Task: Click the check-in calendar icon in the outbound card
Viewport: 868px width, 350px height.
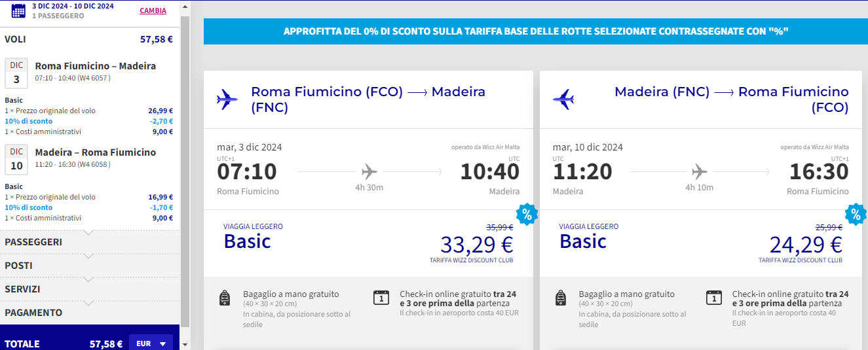Action: (x=381, y=298)
